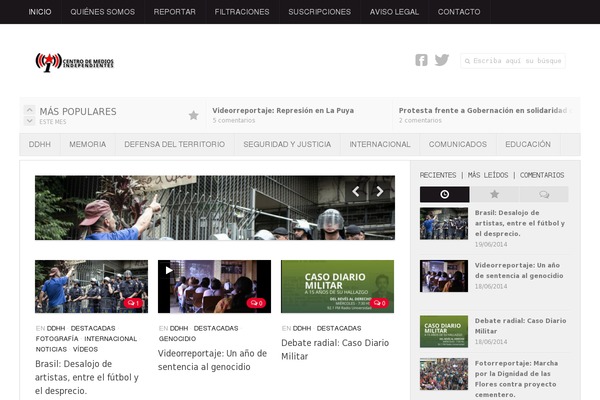The height and width of the screenshot is (400, 600).
Task: Open Defensa del Territorio category
Action: 174,144
